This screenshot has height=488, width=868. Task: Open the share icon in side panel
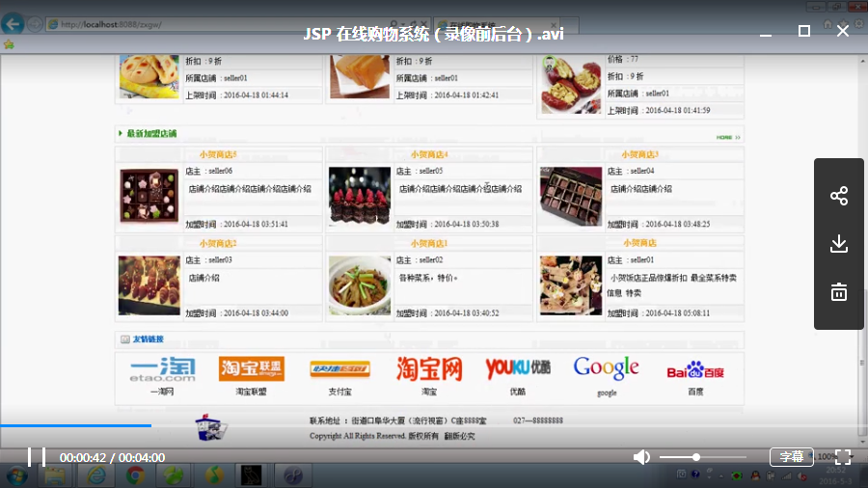click(839, 196)
